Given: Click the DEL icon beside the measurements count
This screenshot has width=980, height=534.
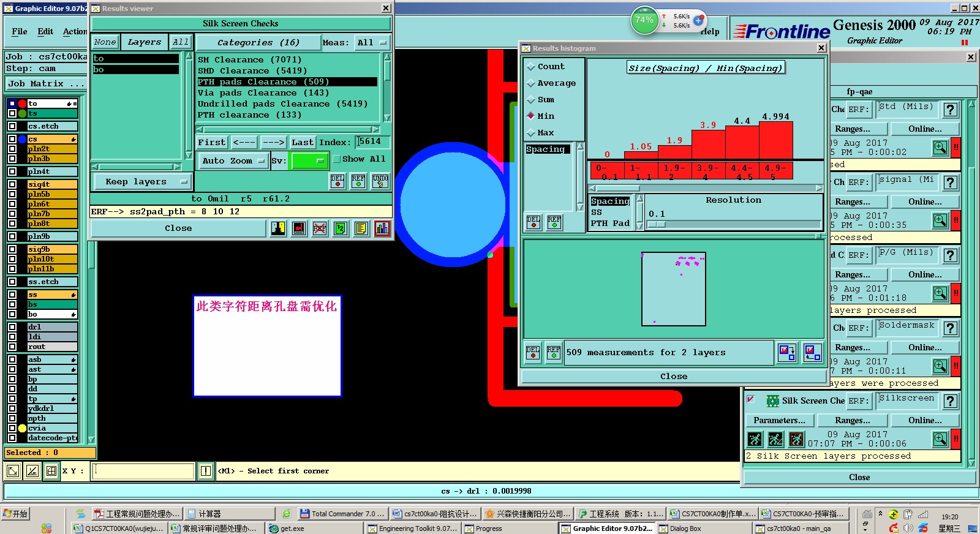Looking at the screenshot, I should (x=533, y=353).
